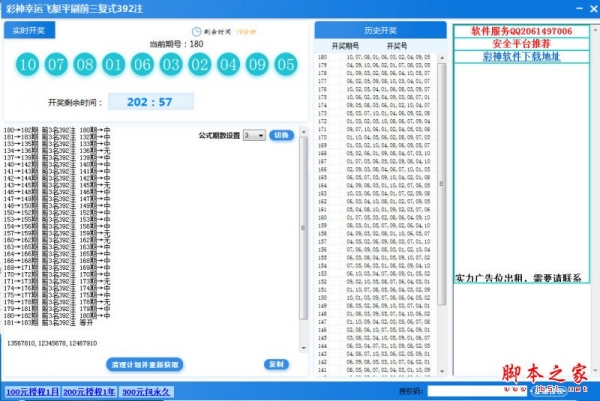600x401 pixels.
Task: Select history row for issue 160
Action: (376, 218)
